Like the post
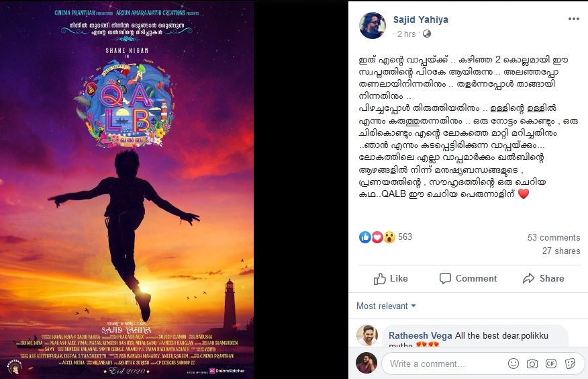The width and height of the screenshot is (588, 379). pyautogui.click(x=391, y=278)
